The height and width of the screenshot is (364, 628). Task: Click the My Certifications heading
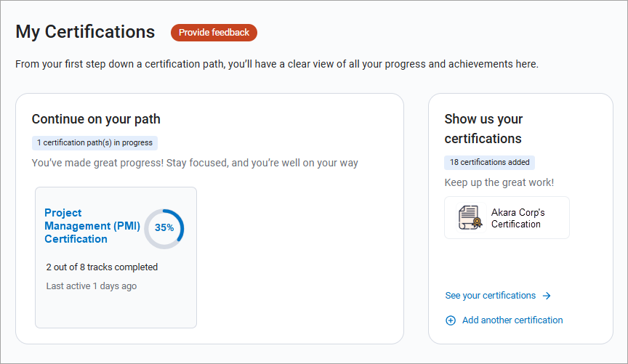[x=85, y=32]
